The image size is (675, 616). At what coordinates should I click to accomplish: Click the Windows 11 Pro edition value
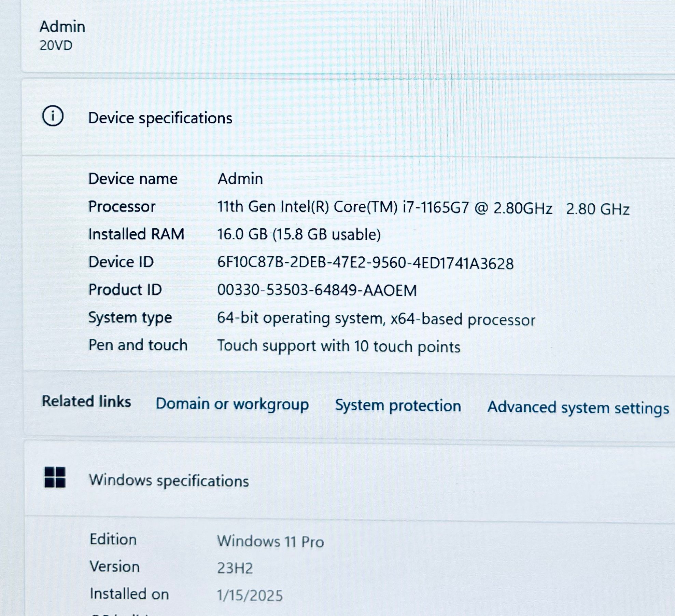pyautogui.click(x=270, y=541)
